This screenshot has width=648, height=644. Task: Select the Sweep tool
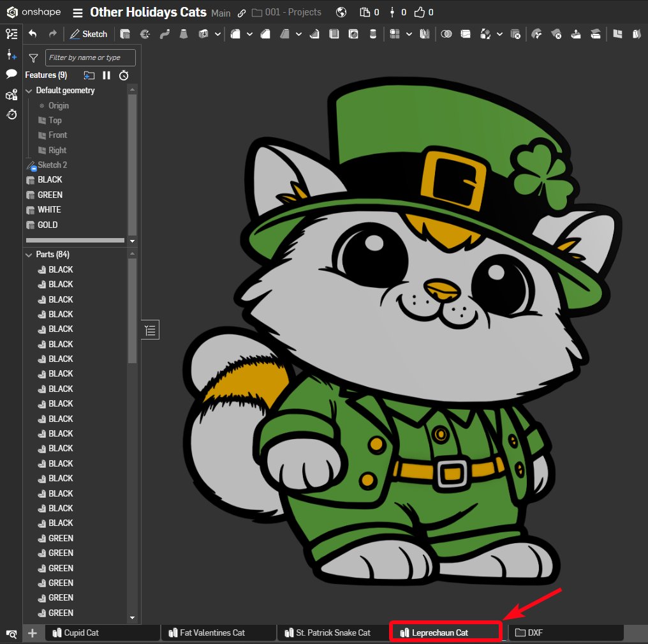coord(165,34)
